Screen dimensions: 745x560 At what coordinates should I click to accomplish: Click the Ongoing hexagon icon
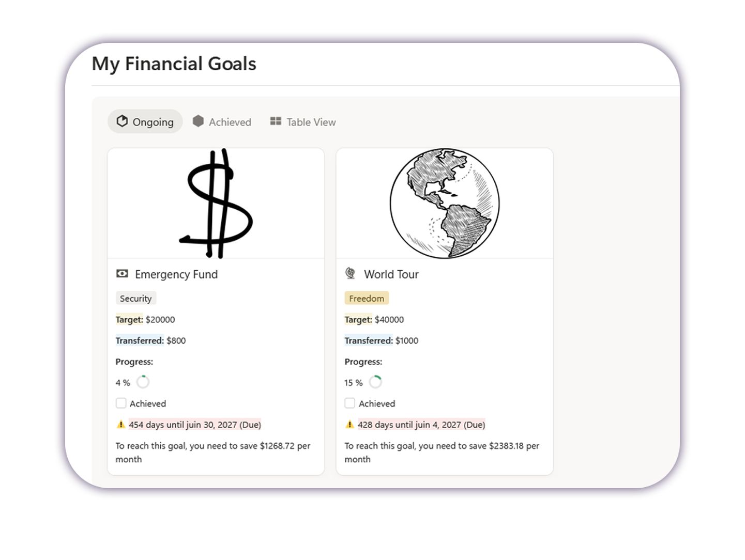(x=122, y=121)
